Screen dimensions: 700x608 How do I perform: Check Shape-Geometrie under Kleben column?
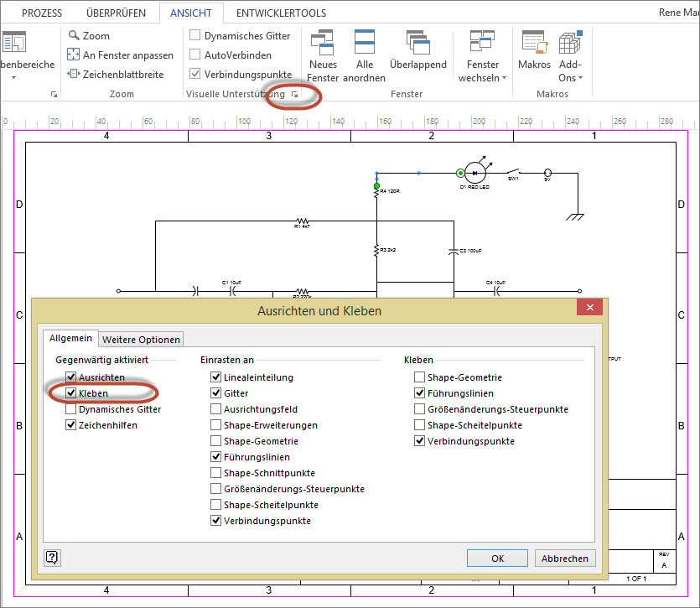pos(419,377)
